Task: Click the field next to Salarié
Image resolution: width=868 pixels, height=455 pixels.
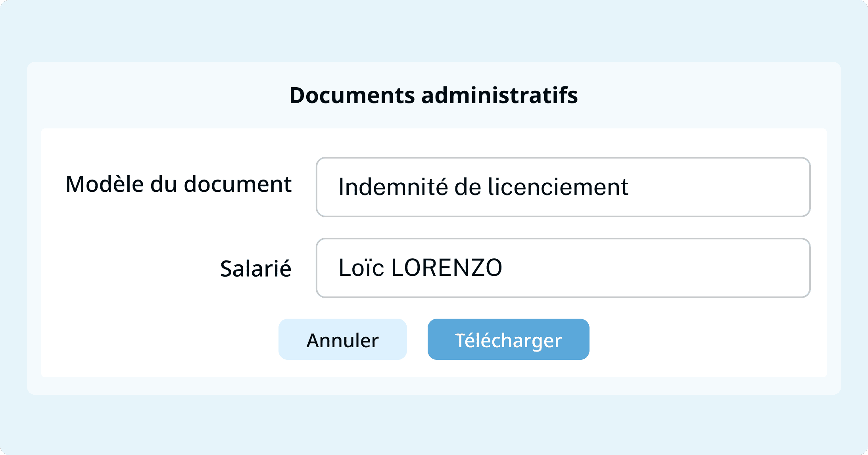Action: tap(563, 268)
